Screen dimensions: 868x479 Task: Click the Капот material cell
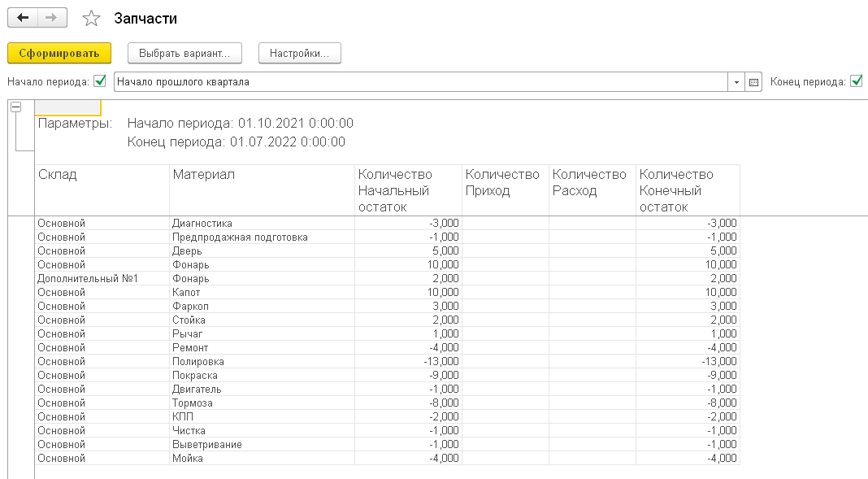(262, 293)
